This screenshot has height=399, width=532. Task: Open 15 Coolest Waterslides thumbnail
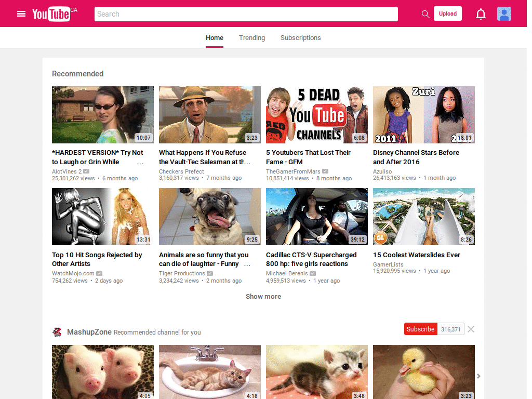(x=424, y=217)
